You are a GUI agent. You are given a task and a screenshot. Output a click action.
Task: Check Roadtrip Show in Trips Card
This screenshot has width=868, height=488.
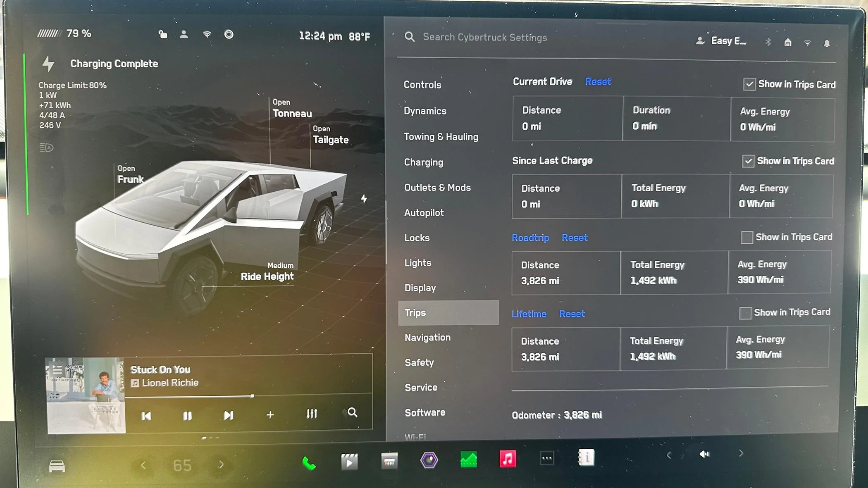pyautogui.click(x=746, y=238)
